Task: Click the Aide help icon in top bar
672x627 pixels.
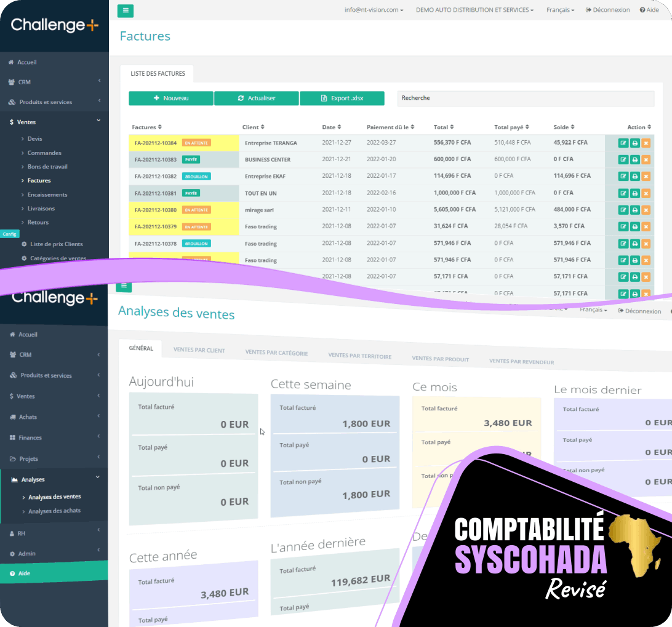Action: coord(642,10)
